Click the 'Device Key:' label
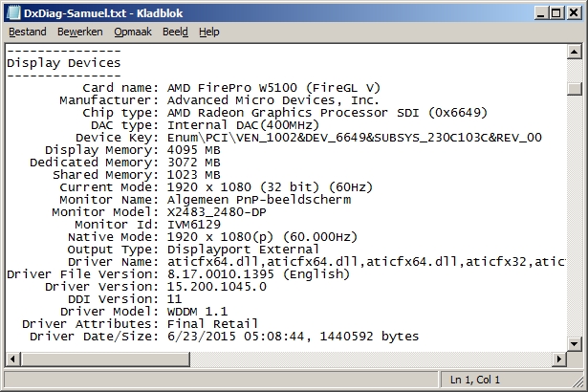 [118, 138]
